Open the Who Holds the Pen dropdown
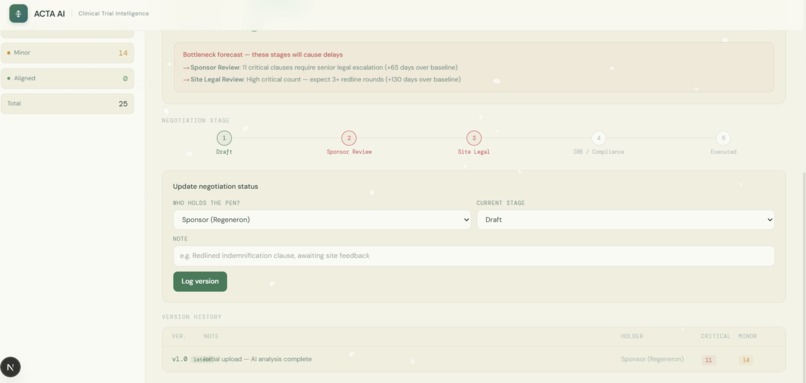Image resolution: width=806 pixels, height=383 pixels. [x=322, y=220]
